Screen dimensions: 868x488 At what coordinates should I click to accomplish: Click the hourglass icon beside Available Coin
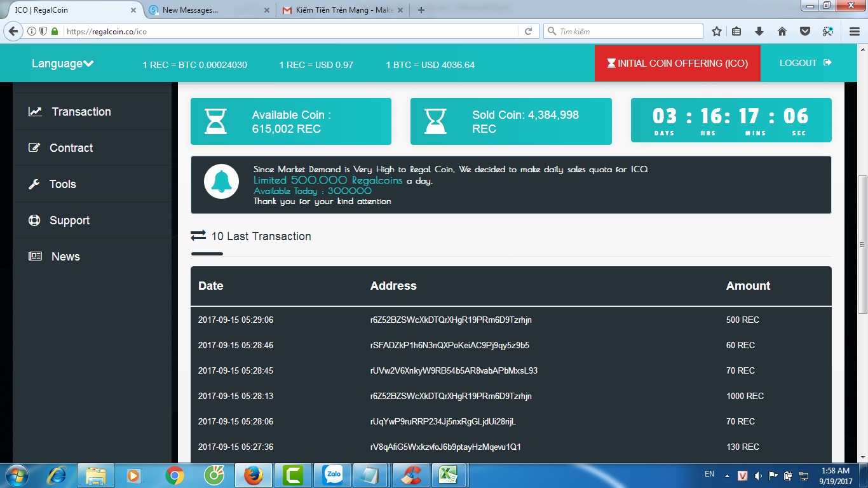coord(216,121)
